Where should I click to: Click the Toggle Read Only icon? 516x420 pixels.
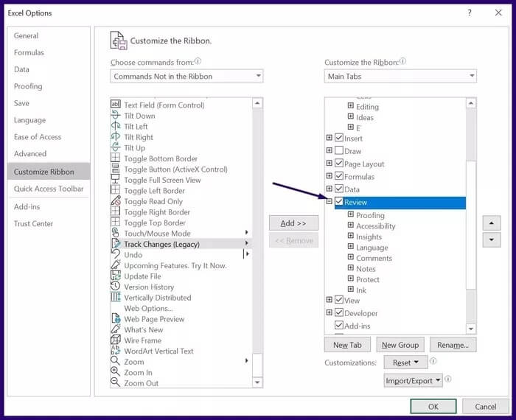(116, 200)
